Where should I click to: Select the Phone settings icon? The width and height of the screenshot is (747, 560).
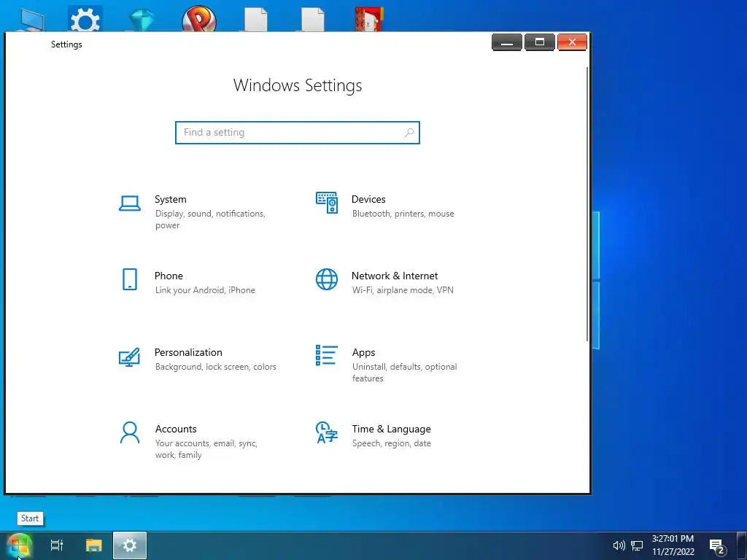[130, 279]
